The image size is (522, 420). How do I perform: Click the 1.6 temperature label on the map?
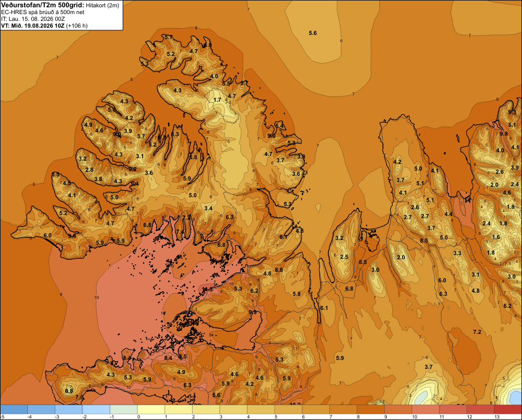coord(496,237)
